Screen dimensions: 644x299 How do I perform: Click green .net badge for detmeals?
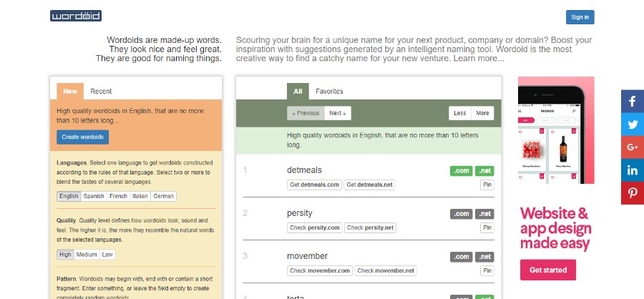click(x=484, y=171)
